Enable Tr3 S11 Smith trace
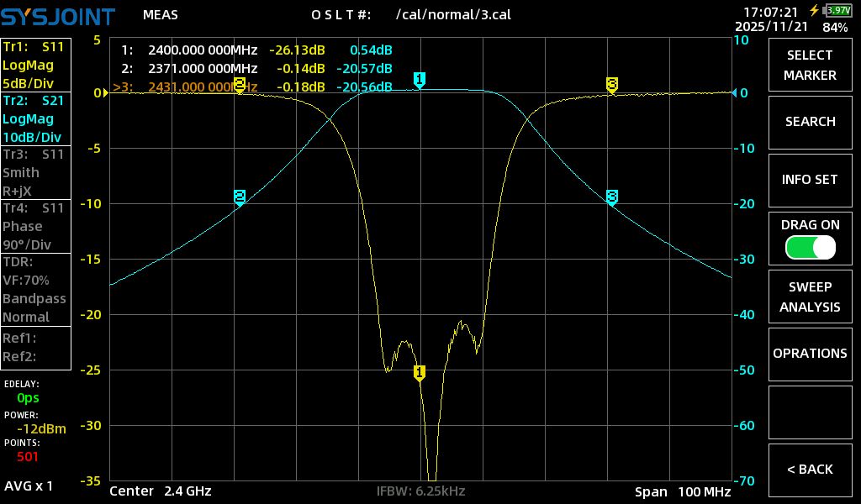861x504 pixels. [x=36, y=172]
